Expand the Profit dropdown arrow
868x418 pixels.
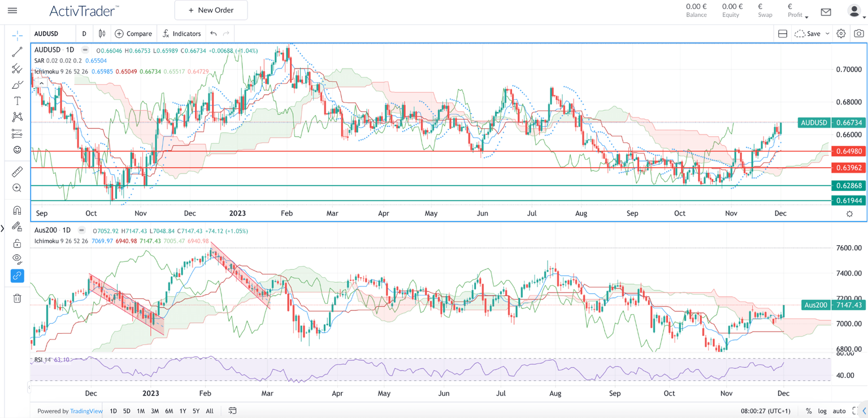pyautogui.click(x=806, y=16)
